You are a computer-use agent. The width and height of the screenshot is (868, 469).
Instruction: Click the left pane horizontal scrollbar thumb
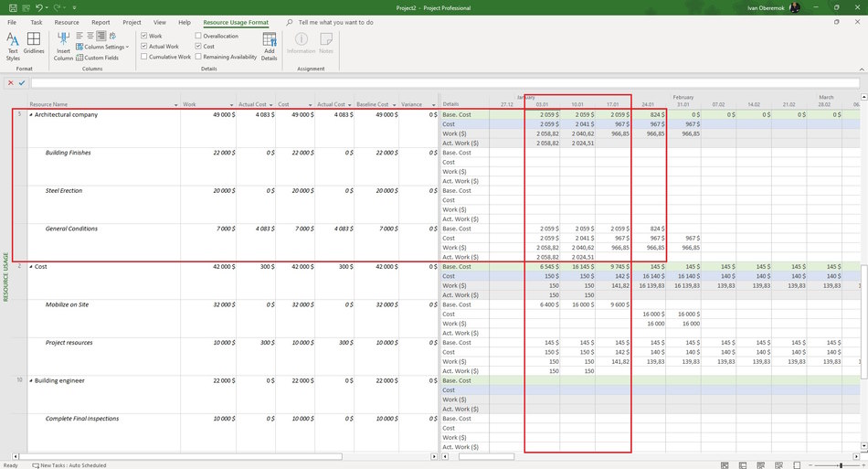pos(181,457)
